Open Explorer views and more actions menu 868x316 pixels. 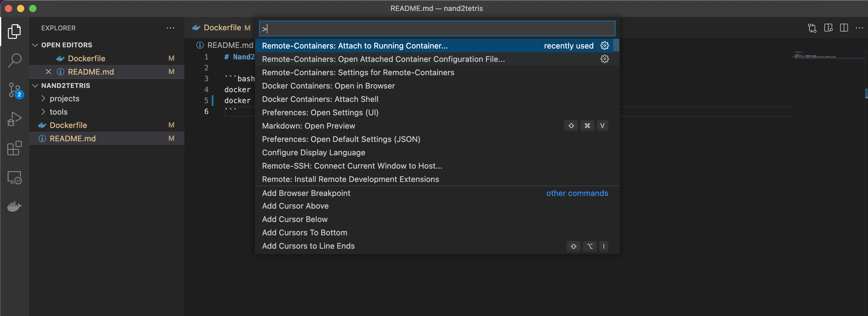[x=170, y=28]
